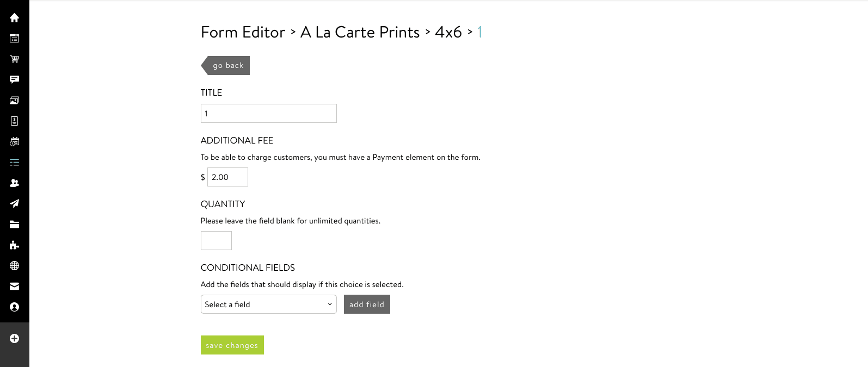The image size is (868, 367).
Task: Open the 4x6 breadcrumb link
Action: click(449, 33)
